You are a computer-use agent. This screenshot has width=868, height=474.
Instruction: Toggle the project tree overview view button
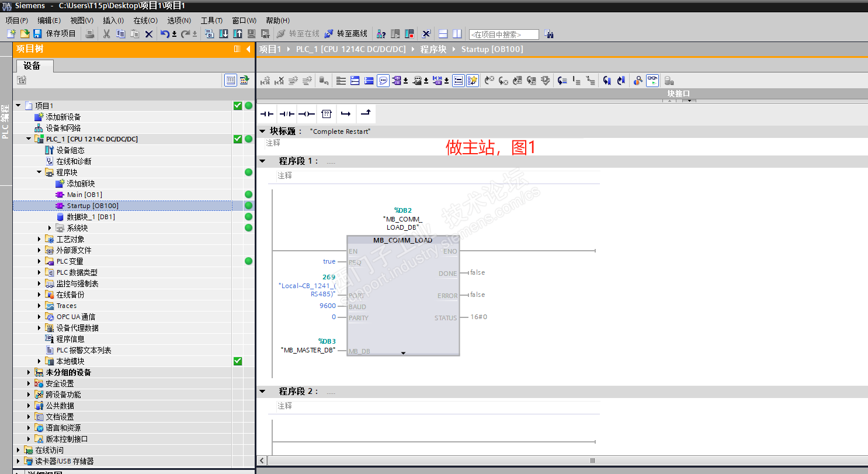tap(231, 80)
